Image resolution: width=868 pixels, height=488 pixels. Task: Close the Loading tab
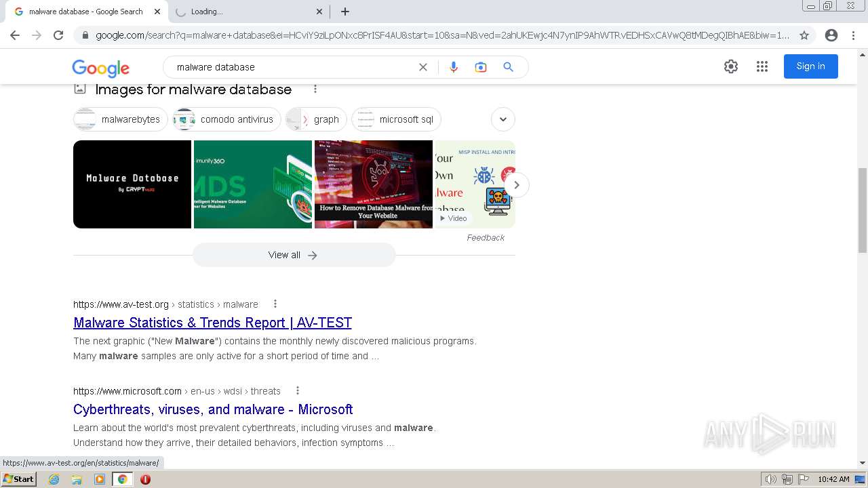(x=319, y=12)
